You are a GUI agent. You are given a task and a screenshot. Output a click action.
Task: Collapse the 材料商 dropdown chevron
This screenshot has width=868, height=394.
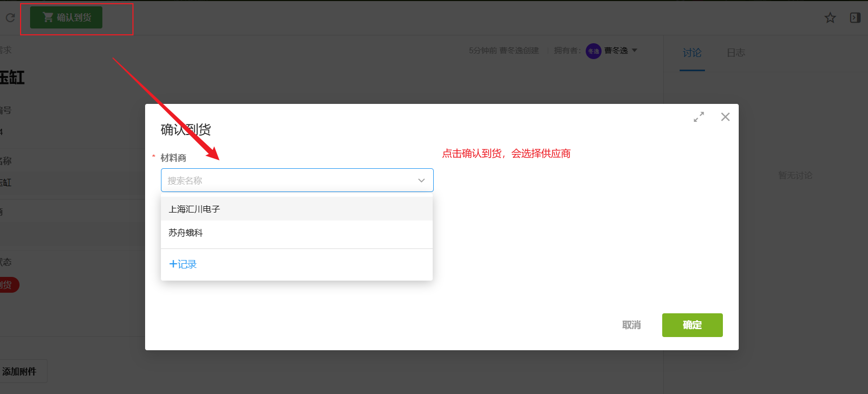click(421, 180)
